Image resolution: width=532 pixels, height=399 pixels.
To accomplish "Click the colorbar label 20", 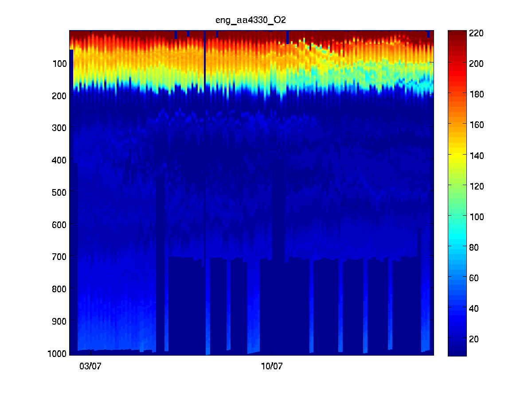I will pyautogui.click(x=474, y=339).
